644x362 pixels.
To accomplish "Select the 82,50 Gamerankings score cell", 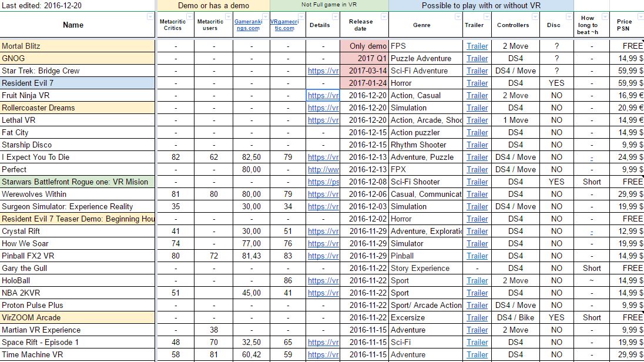I will pyautogui.click(x=251, y=157).
